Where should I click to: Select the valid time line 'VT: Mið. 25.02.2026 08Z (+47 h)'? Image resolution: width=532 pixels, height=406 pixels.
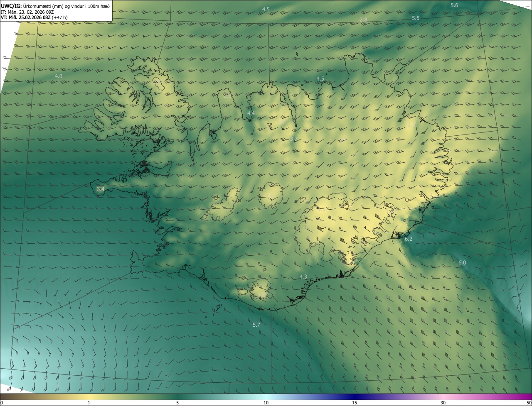coord(34,17)
